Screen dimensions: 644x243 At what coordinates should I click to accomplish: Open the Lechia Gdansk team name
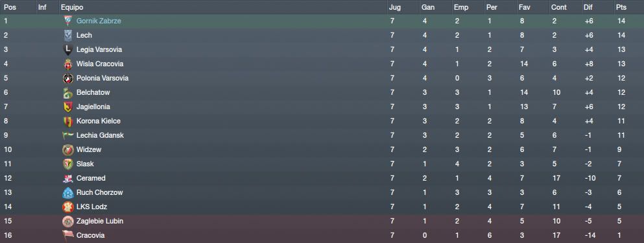[x=100, y=135]
